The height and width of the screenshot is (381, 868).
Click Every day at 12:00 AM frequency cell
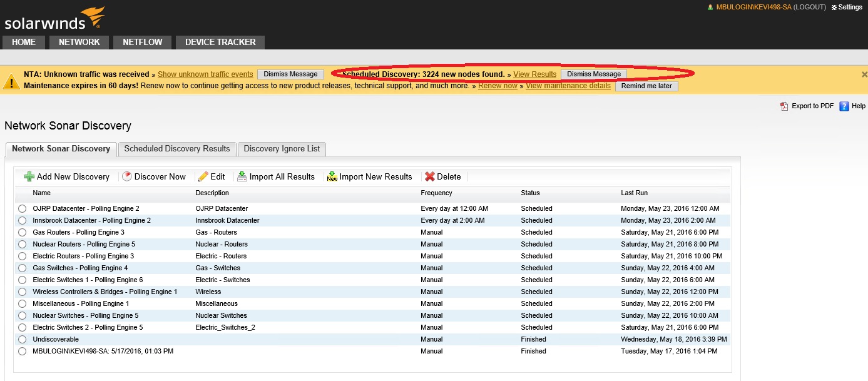click(x=454, y=209)
